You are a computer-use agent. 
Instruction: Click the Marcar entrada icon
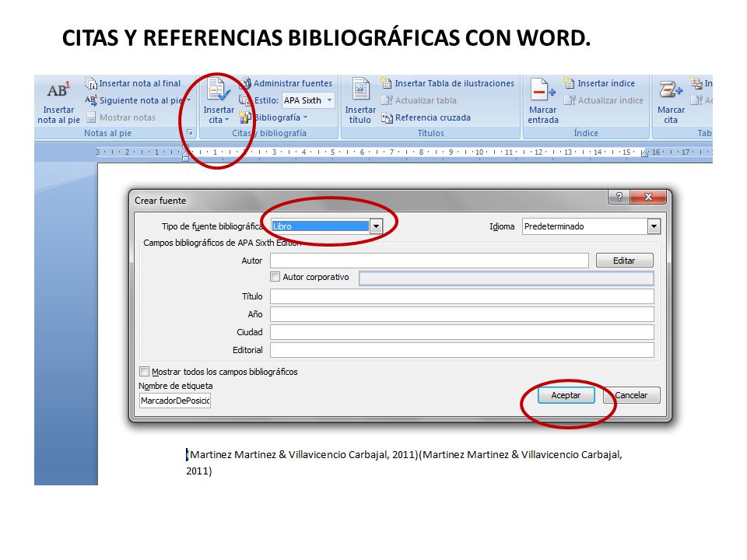click(542, 89)
